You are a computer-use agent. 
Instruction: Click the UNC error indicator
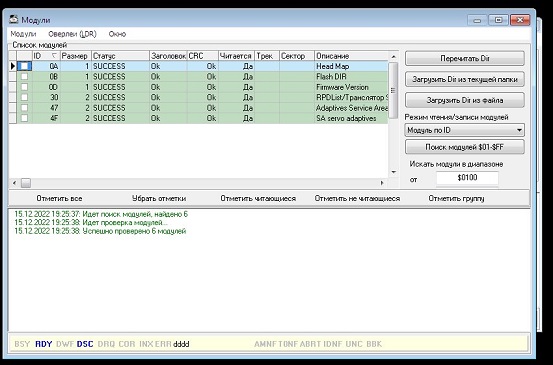(354, 344)
